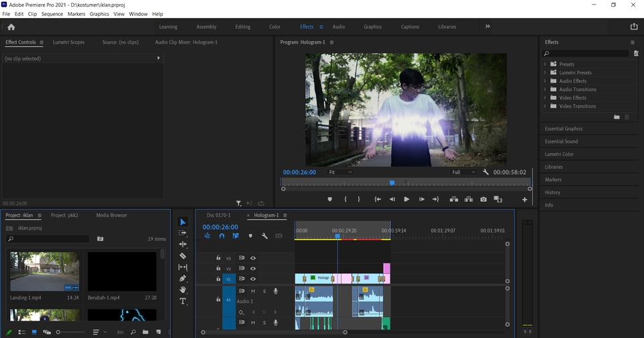Expand Audio Effects folder
The width and height of the screenshot is (644, 338).
tap(545, 81)
